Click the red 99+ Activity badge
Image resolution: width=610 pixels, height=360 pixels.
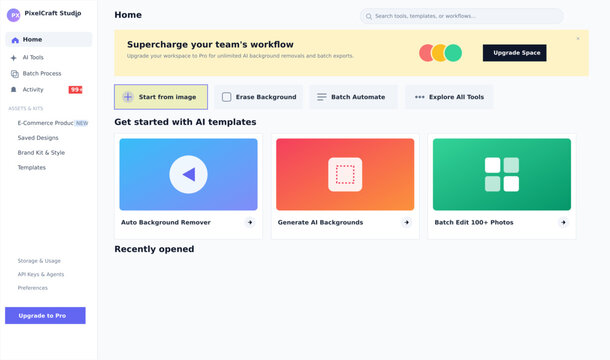tap(75, 90)
